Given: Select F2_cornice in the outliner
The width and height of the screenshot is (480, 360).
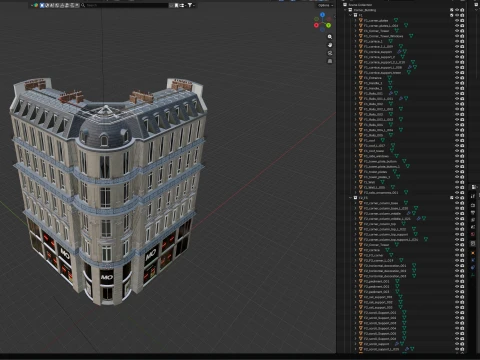Looking at the screenshot, I should (372, 250).
